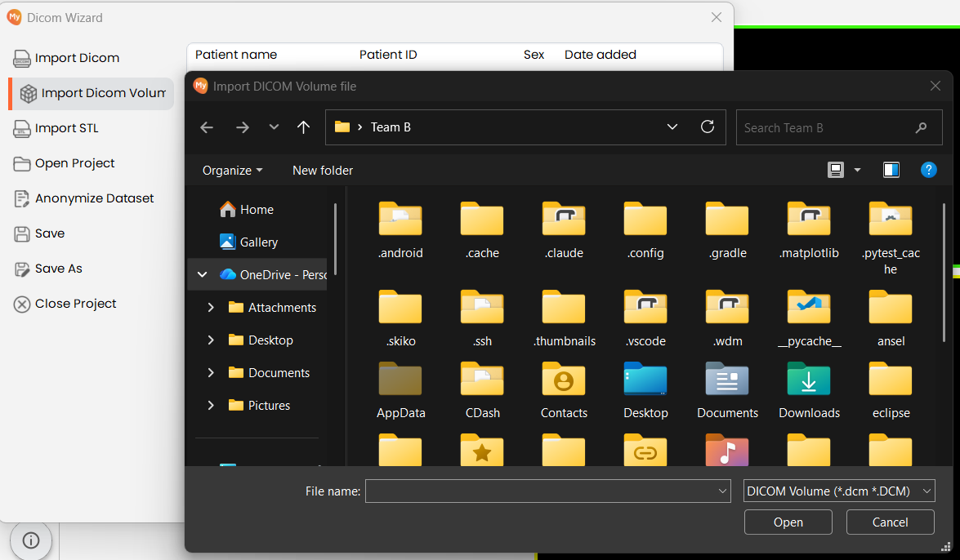
Task: Select the .config folder
Action: tap(645, 230)
